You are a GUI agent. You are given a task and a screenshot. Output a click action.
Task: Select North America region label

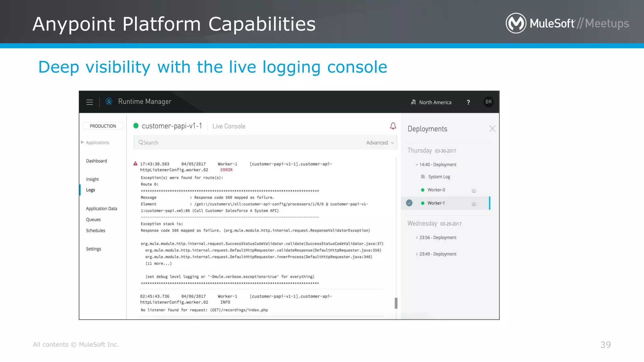[x=435, y=102]
